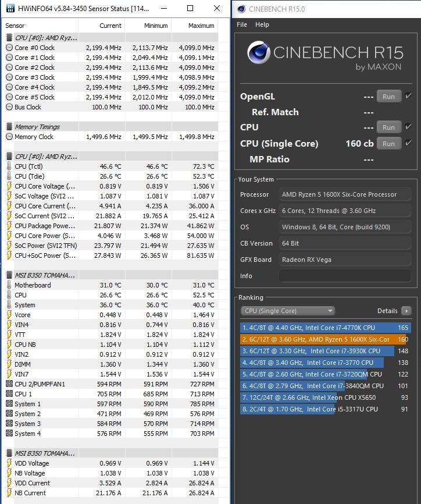Click the CPU (Tdie) thermometer icon
421x504 pixels.
click(9, 176)
